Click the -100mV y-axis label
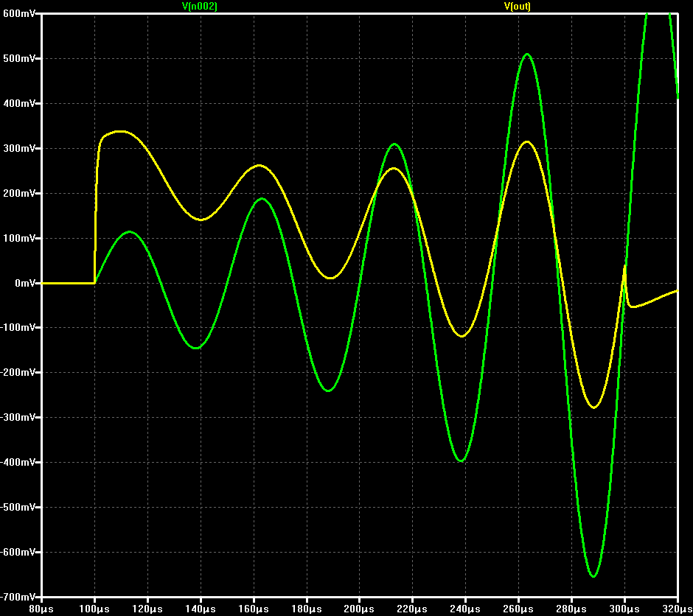Screen dimensions: 693x616 click(x=18, y=328)
